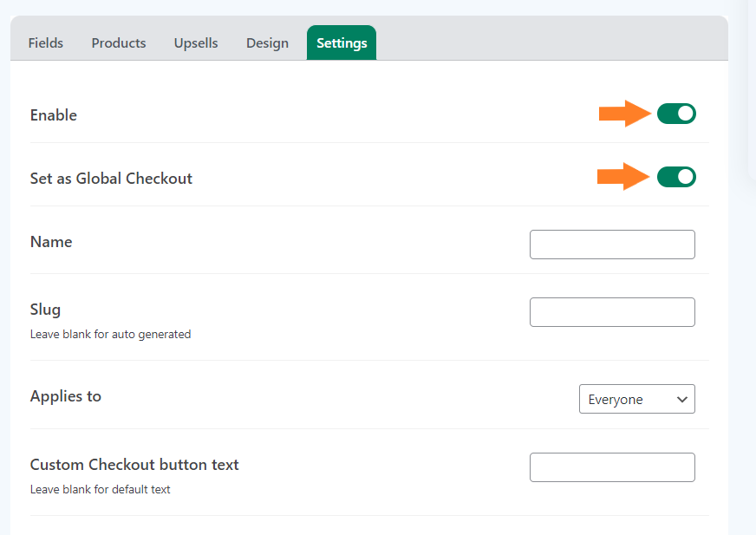This screenshot has height=535, width=756.
Task: Click the active Settings tab
Action: 342,43
